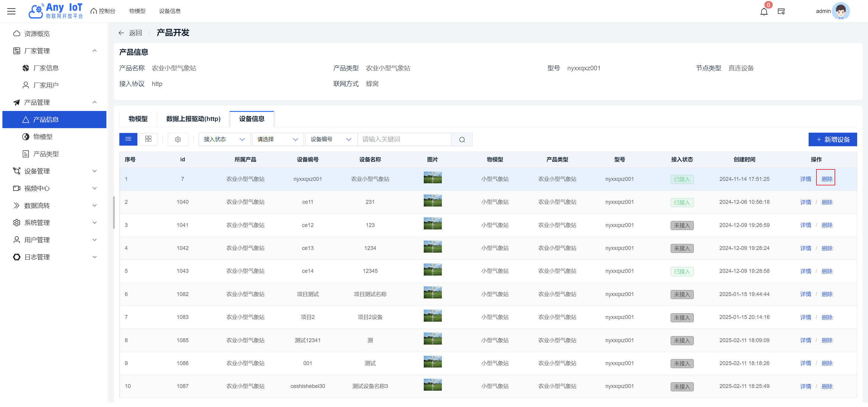Switch to list view mode

[x=128, y=139]
